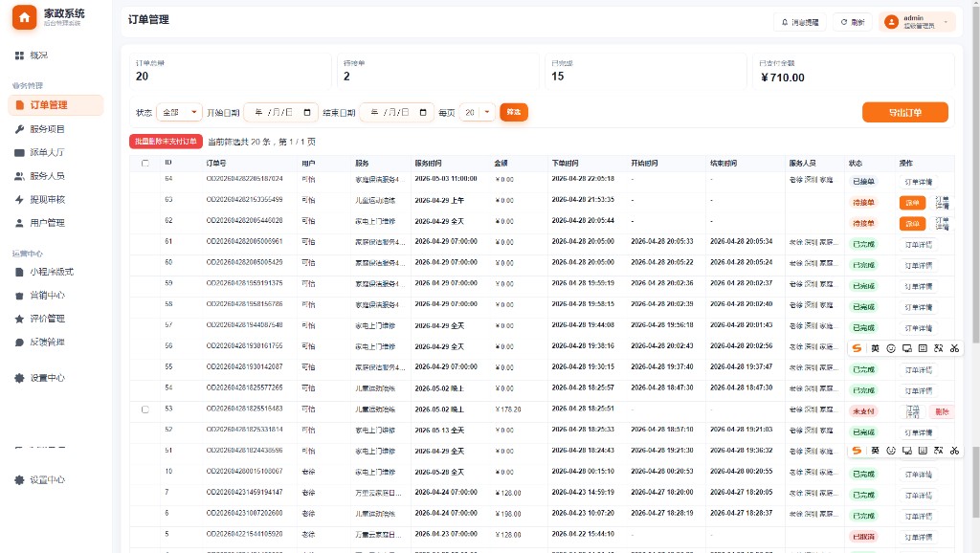
Task: Click the 服务人员 people icon
Action: pyautogui.click(x=19, y=176)
